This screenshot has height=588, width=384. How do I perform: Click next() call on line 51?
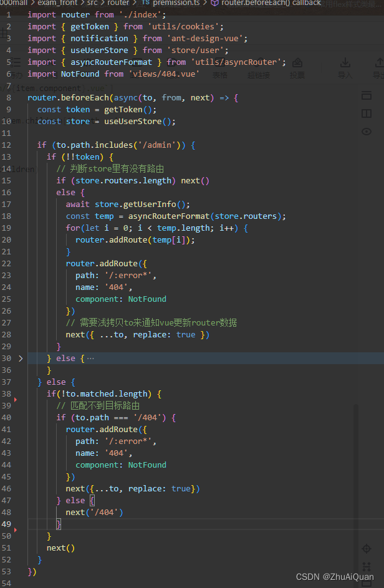coord(60,548)
